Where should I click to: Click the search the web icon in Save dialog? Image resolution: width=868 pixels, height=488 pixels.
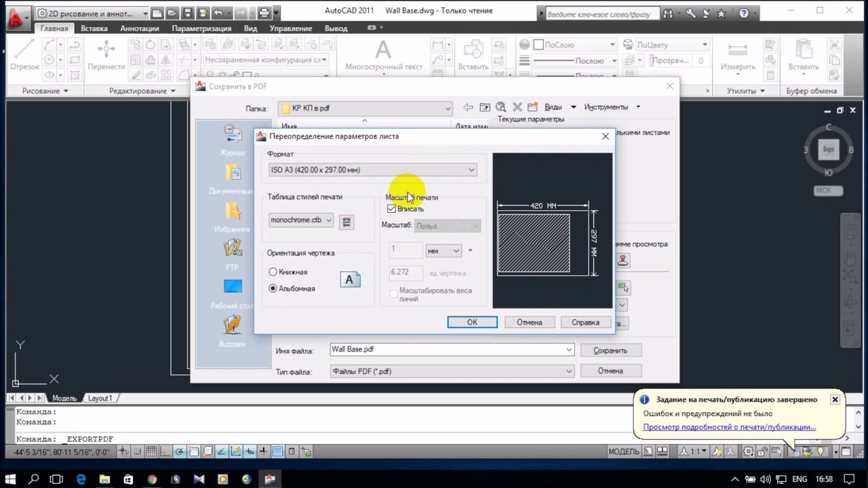(500, 107)
